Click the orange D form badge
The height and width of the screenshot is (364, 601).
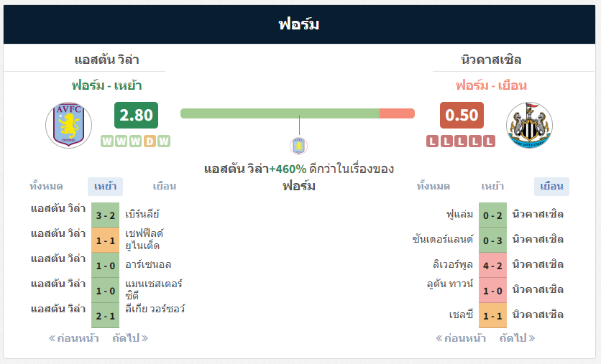[x=150, y=141]
